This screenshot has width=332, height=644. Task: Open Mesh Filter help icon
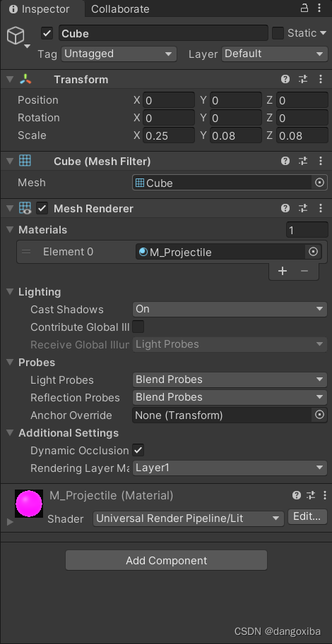pos(285,162)
